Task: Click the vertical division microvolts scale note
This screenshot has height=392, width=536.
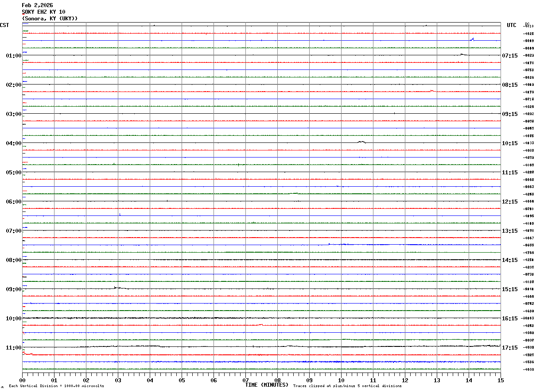Action: pyautogui.click(x=56, y=386)
